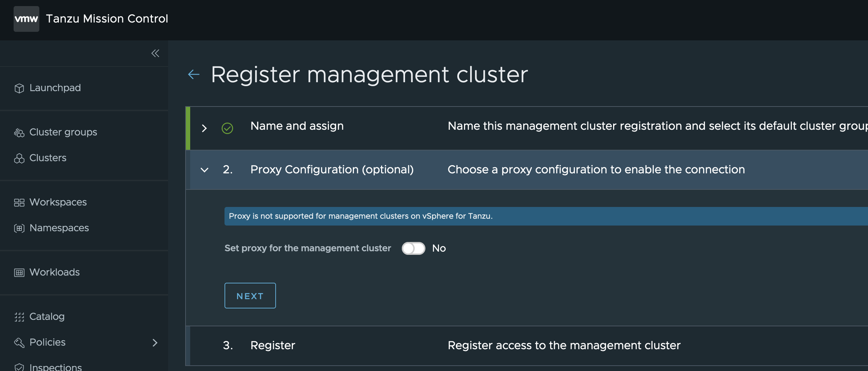This screenshot has width=868, height=371.
Task: Click the proxy not supported info banner
Action: pos(546,216)
